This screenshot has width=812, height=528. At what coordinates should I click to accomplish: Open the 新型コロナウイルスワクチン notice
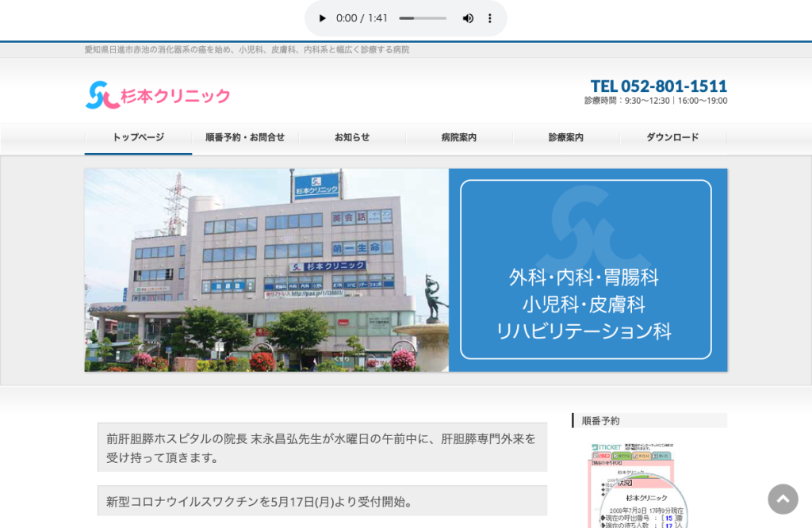tap(322, 501)
